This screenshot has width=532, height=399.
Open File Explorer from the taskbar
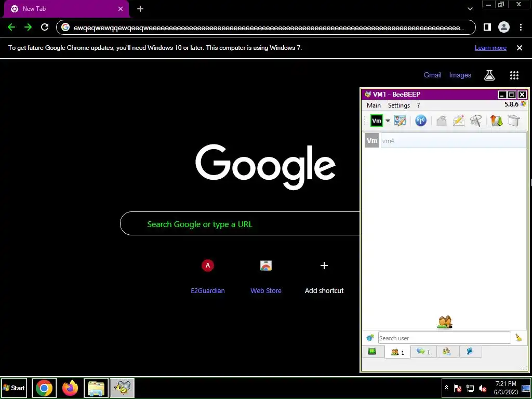96,388
